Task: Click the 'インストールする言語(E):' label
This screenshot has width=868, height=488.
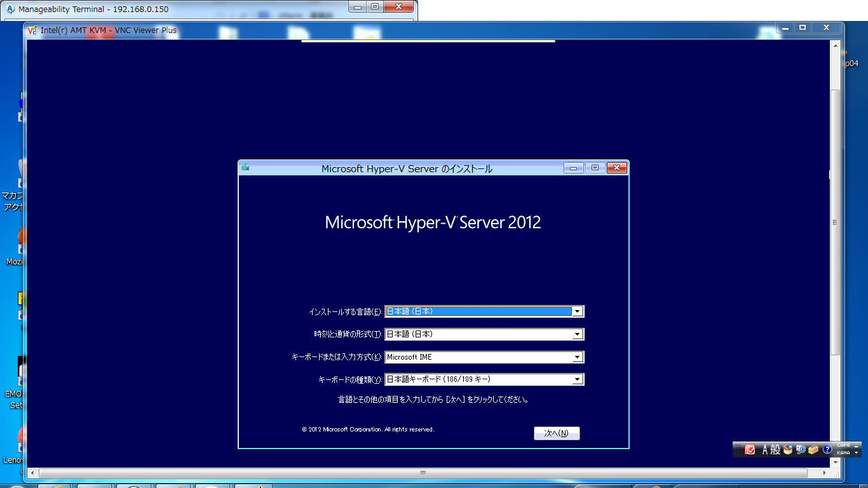Action: tap(345, 312)
